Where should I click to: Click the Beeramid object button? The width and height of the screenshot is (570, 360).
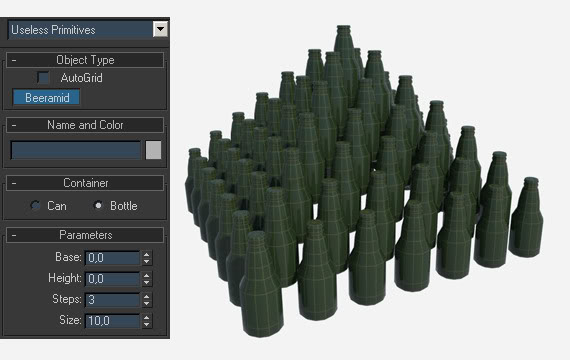tap(47, 97)
